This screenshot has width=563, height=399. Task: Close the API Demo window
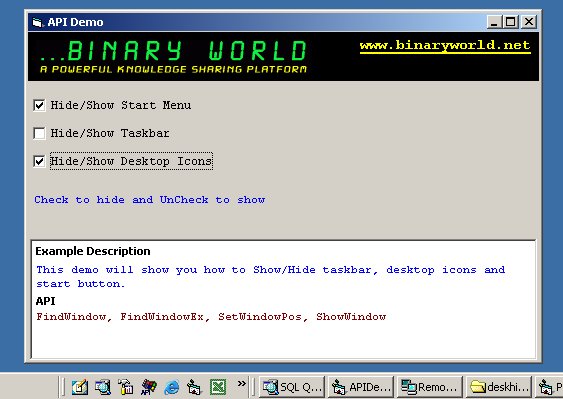pos(529,22)
